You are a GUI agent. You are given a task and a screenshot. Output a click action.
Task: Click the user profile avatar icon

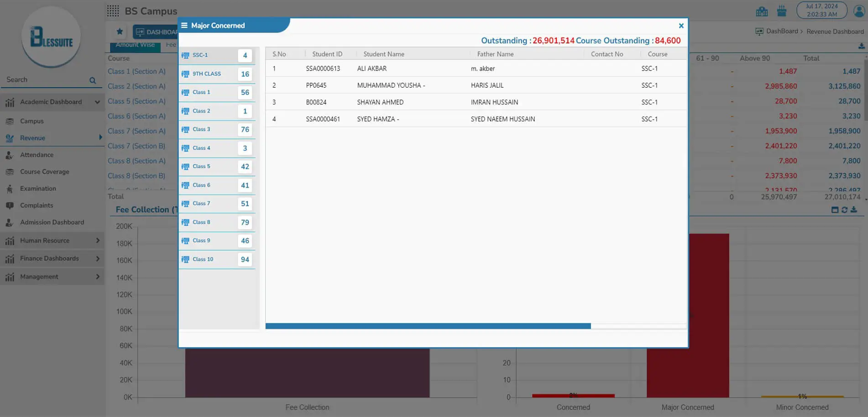(x=859, y=11)
